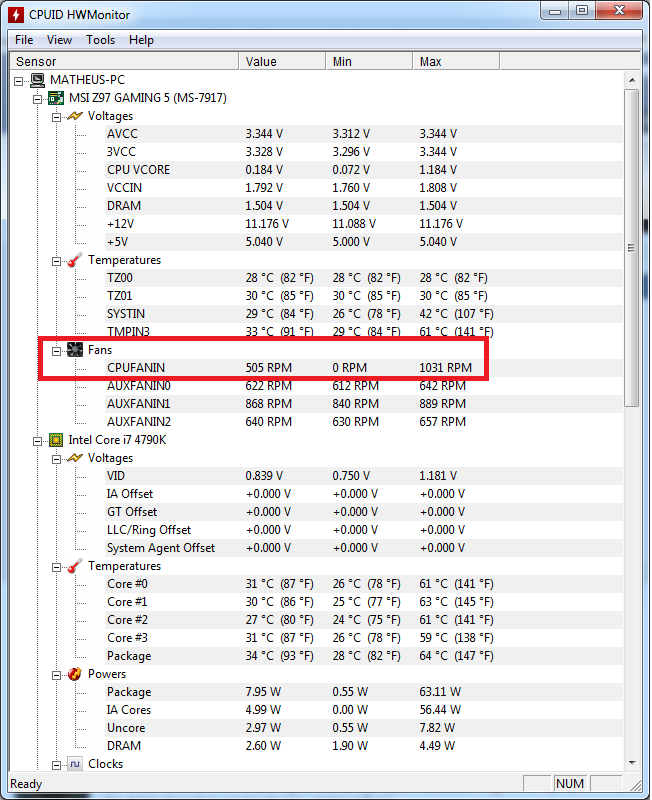Click the Min column header
This screenshot has width=652, height=800.
(x=369, y=62)
